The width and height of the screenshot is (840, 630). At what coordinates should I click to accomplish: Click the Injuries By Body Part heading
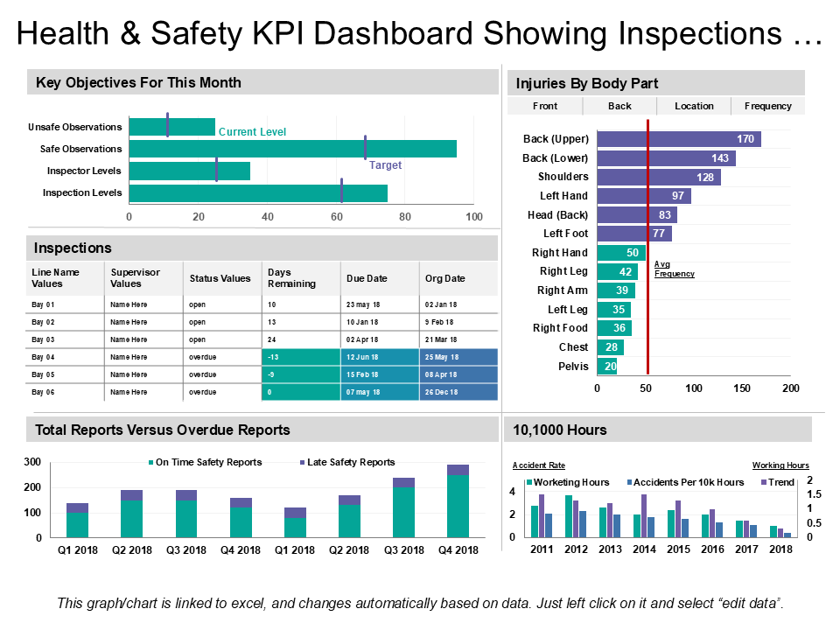click(586, 84)
